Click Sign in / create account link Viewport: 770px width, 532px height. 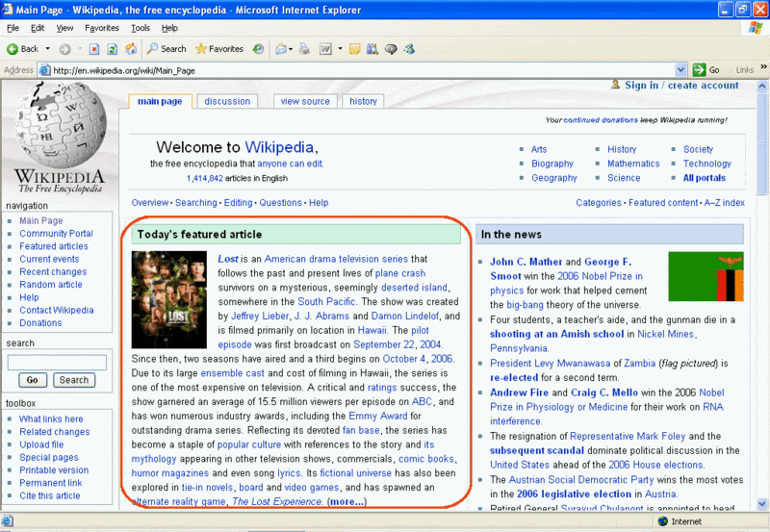(681, 85)
